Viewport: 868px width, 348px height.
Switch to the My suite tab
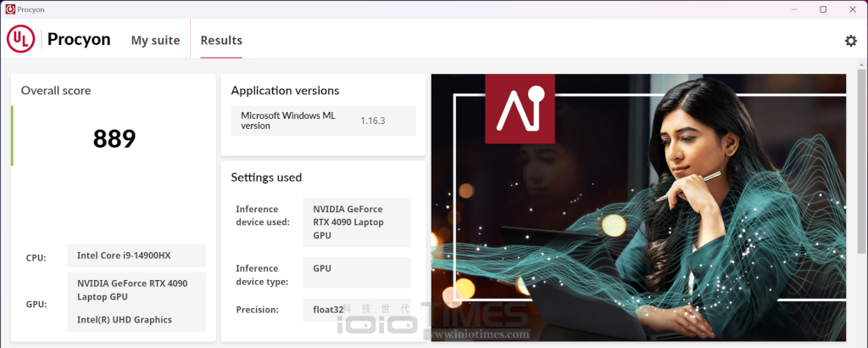[156, 41]
